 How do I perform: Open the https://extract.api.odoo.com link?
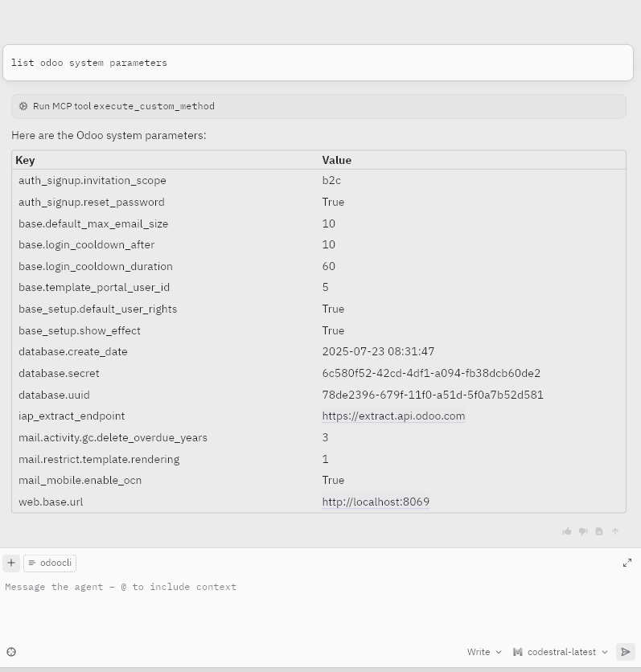393,416
